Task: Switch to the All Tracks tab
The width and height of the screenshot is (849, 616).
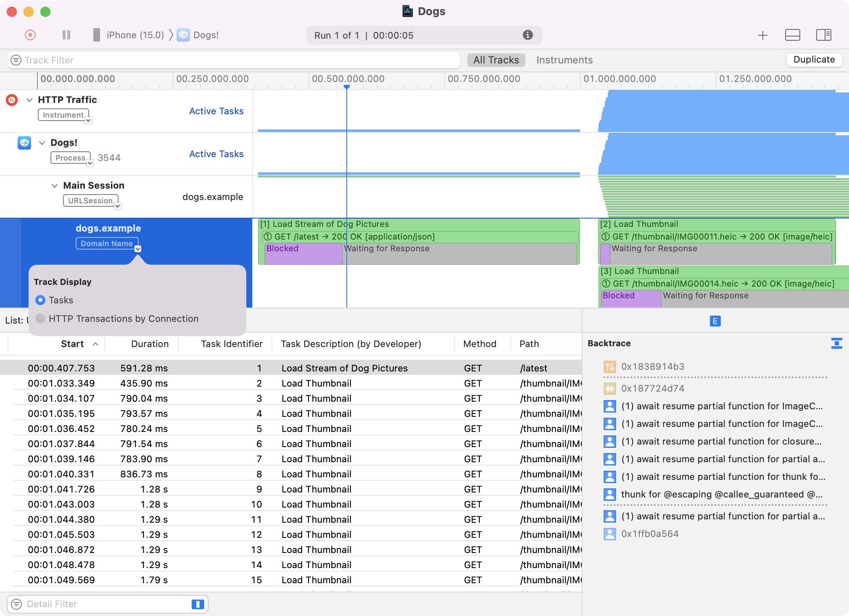Action: 496,60
